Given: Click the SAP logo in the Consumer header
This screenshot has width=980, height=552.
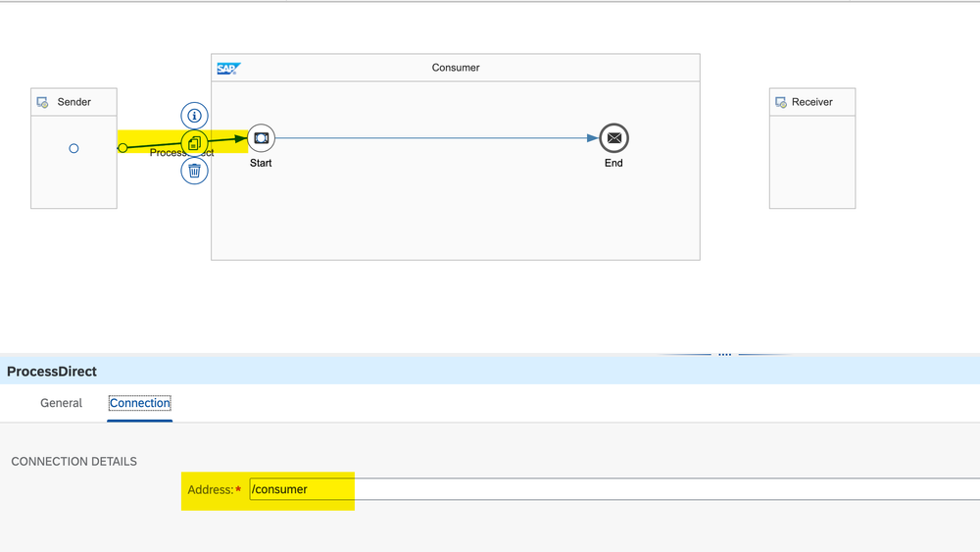Looking at the screenshot, I should [228, 69].
